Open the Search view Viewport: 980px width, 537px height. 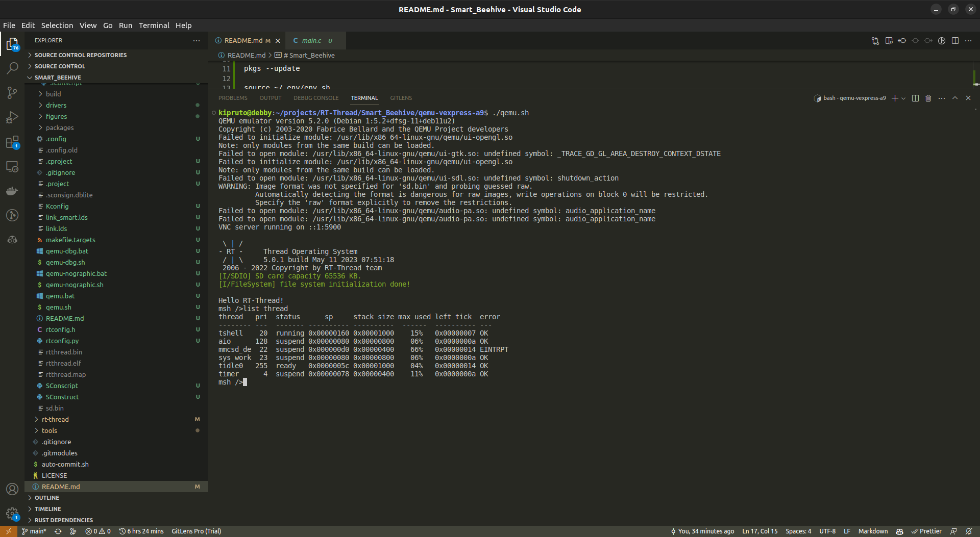[12, 68]
